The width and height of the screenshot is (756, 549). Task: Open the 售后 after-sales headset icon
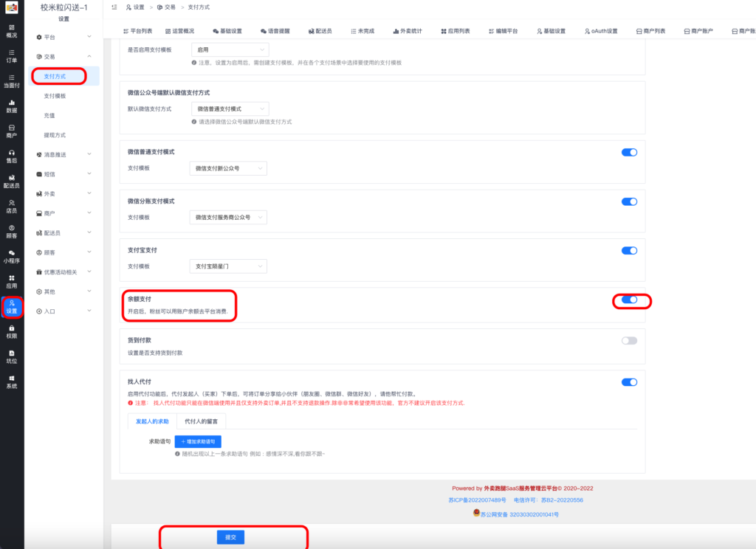coord(12,156)
